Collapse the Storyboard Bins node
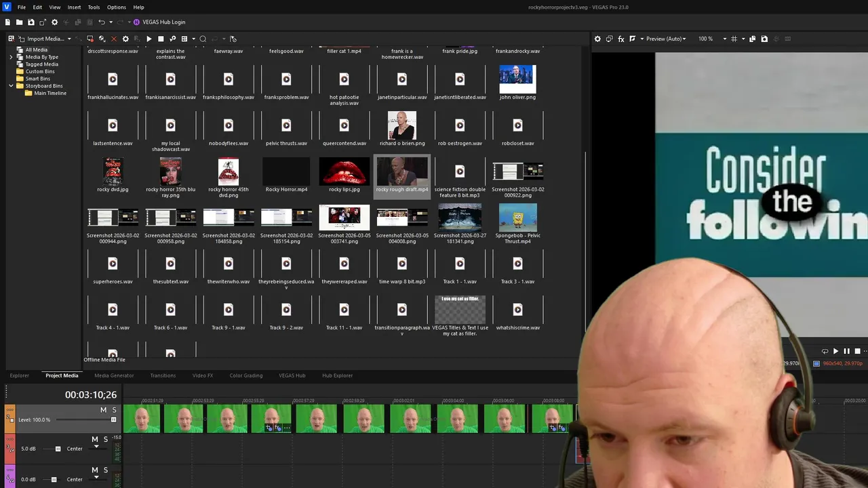868x488 pixels. tap(12, 86)
